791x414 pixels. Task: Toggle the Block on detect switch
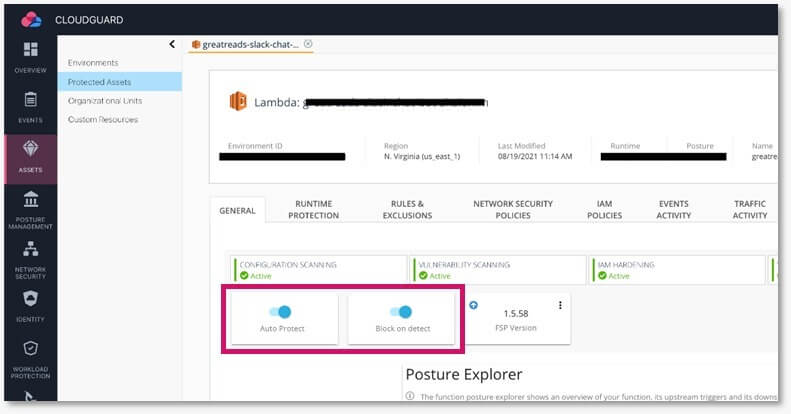pyautogui.click(x=402, y=312)
